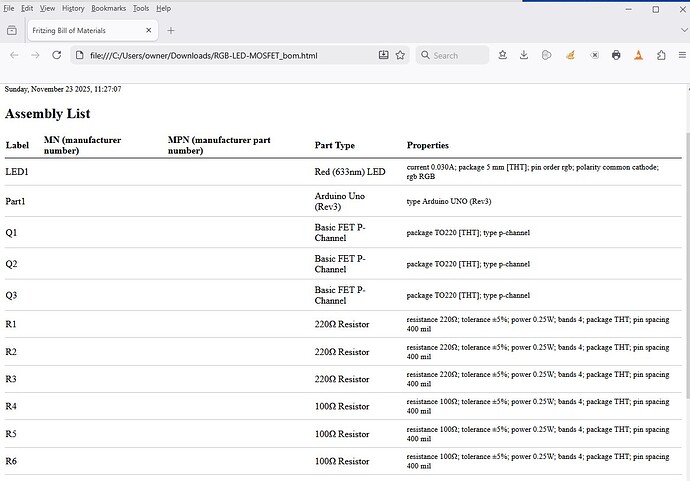Screen dimensions: 690x481
Task: Open the File menu
Action: tap(9, 8)
